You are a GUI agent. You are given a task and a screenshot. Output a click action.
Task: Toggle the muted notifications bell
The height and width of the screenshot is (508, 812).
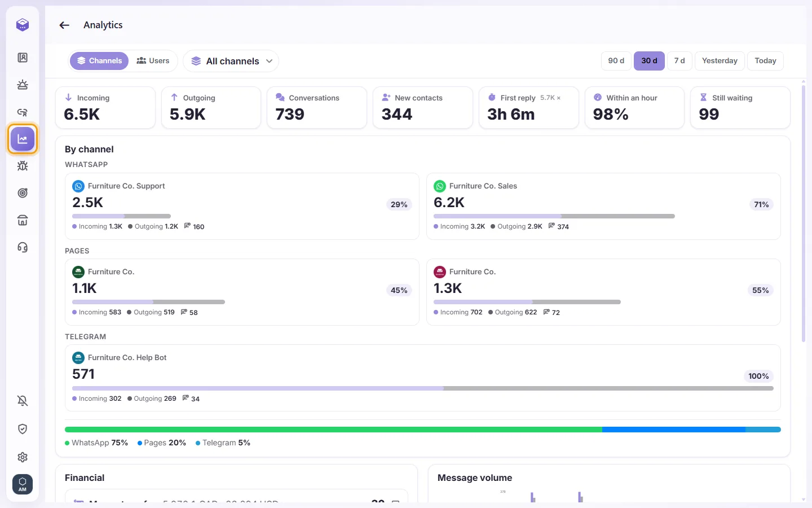[x=23, y=401]
